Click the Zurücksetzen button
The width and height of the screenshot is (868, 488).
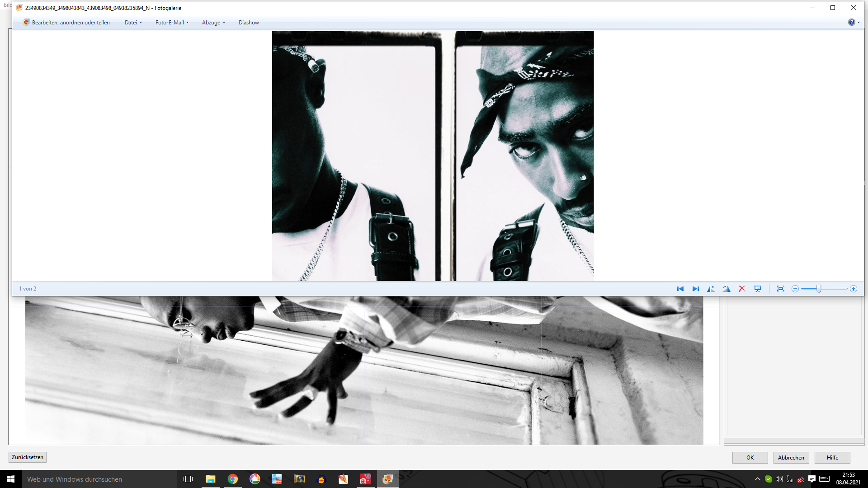[x=28, y=457]
